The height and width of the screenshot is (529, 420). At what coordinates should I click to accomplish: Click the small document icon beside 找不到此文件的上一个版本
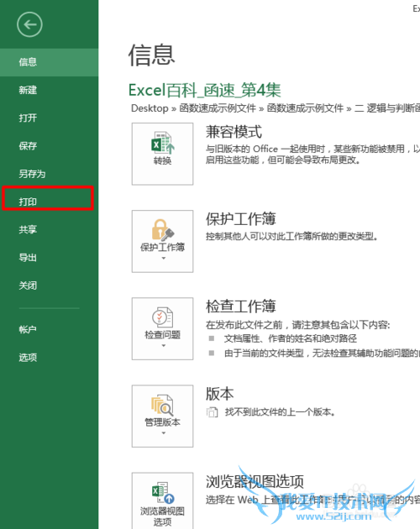tap(212, 412)
